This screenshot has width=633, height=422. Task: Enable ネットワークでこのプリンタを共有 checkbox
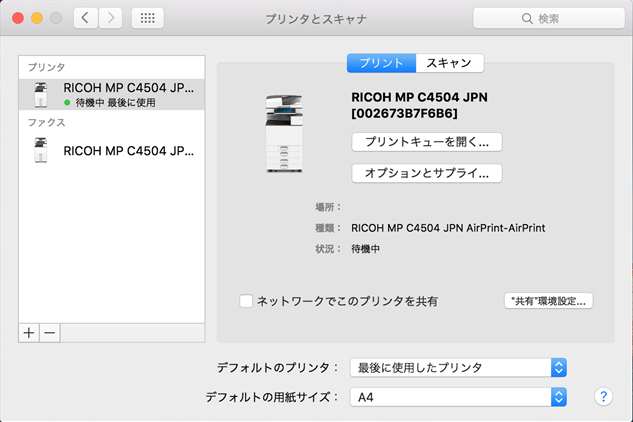pyautogui.click(x=246, y=300)
